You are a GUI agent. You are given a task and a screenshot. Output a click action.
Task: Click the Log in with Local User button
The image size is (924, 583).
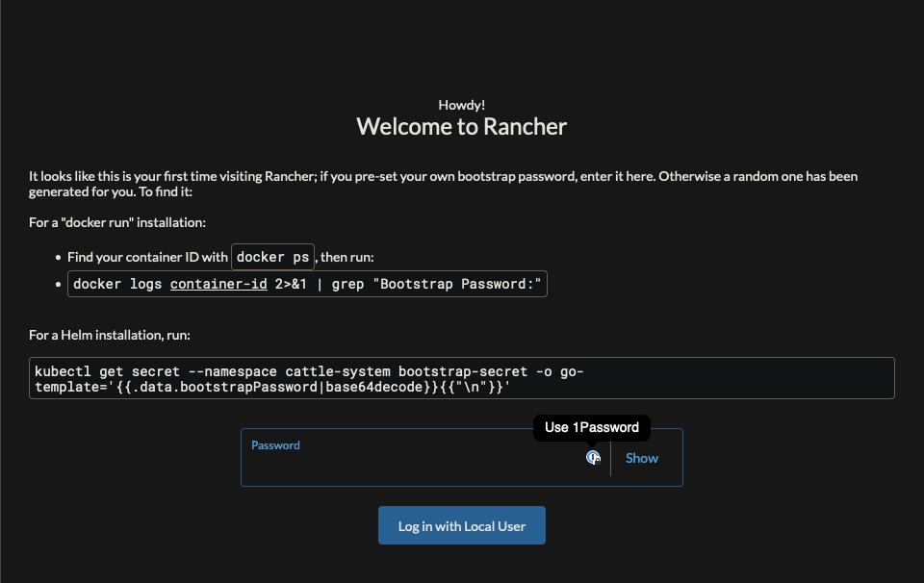point(461,525)
